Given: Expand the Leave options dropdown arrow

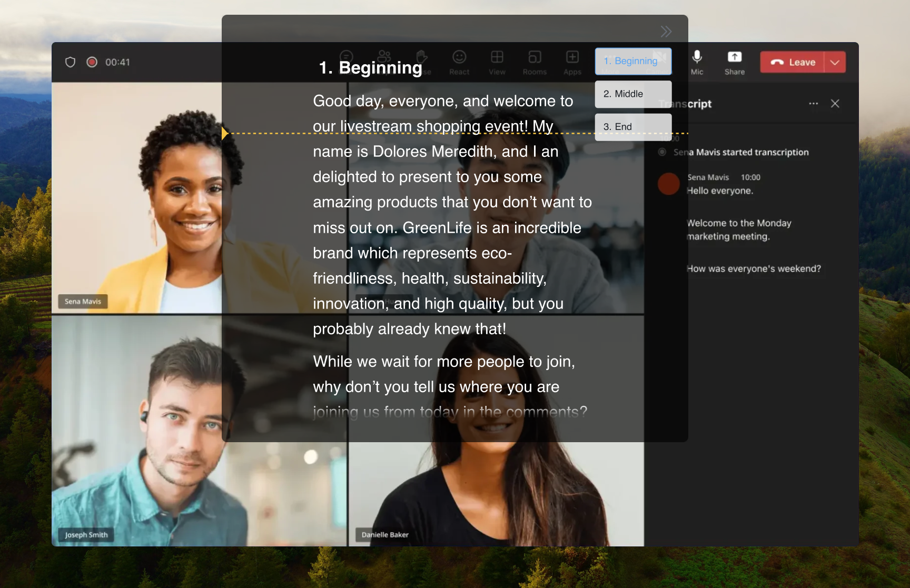Looking at the screenshot, I should point(835,62).
